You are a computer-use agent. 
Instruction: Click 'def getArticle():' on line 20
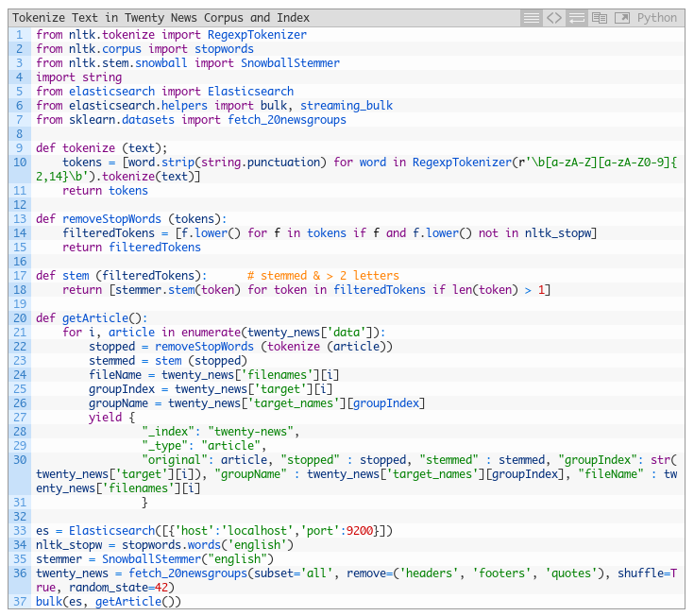[x=92, y=318]
